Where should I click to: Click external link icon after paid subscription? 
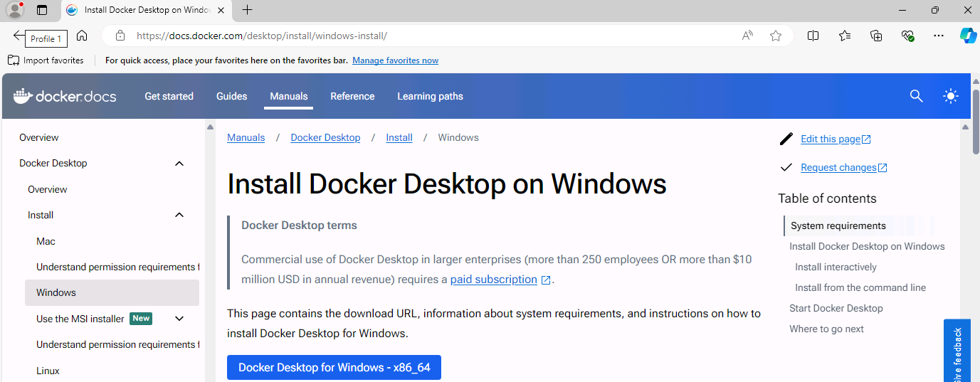tap(546, 280)
